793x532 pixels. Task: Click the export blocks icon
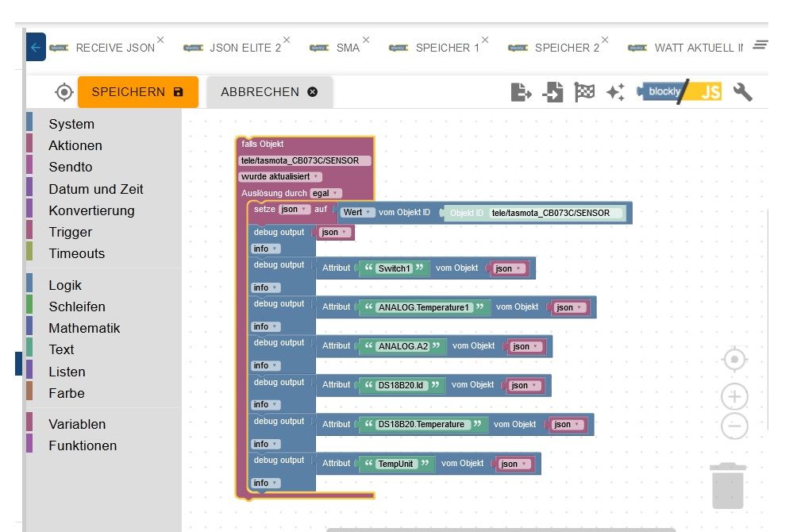(x=521, y=92)
